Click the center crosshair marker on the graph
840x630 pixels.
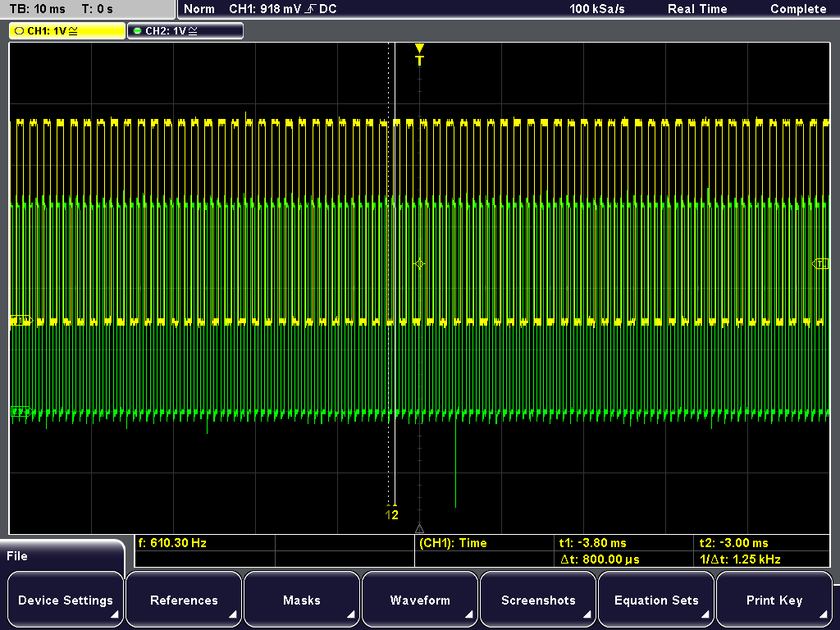tap(419, 264)
